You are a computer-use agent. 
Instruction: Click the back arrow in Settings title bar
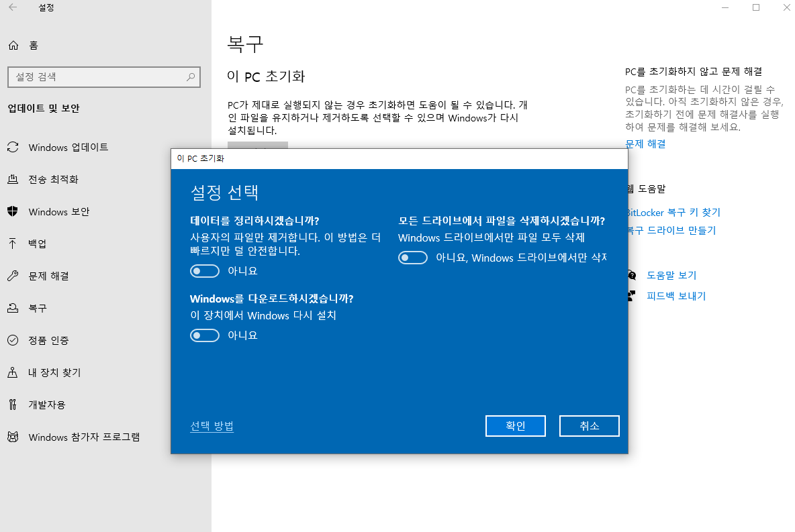tap(13, 7)
